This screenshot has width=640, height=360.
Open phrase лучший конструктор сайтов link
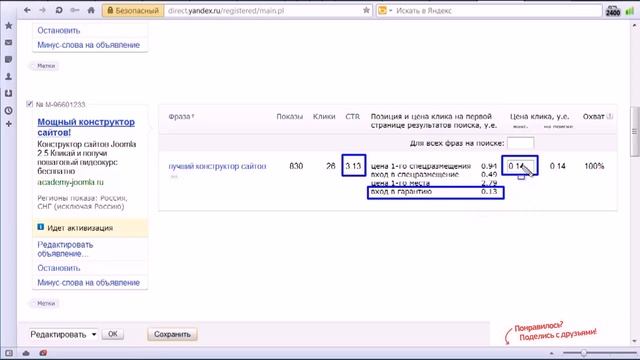pos(218,166)
